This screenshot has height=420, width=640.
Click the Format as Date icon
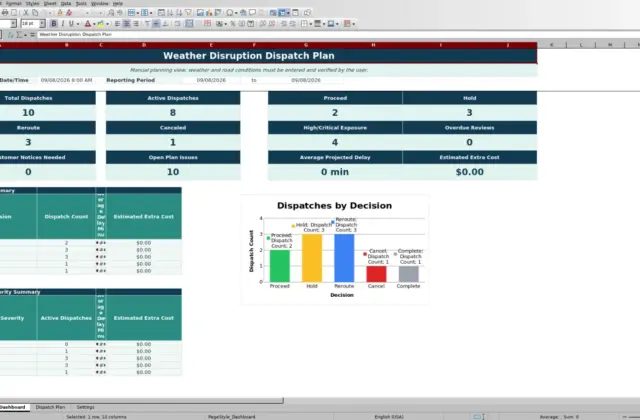click(x=251, y=24)
